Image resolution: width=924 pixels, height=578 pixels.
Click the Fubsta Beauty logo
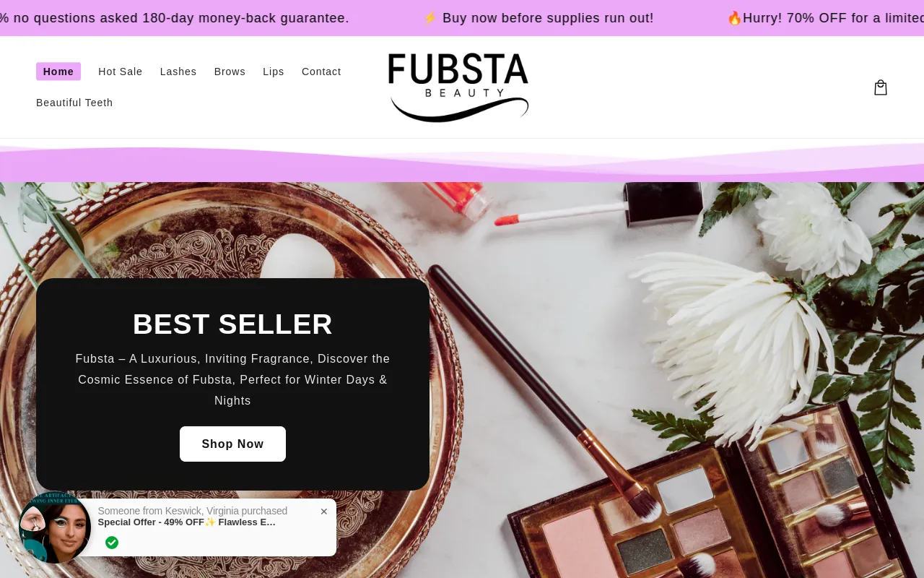click(458, 87)
